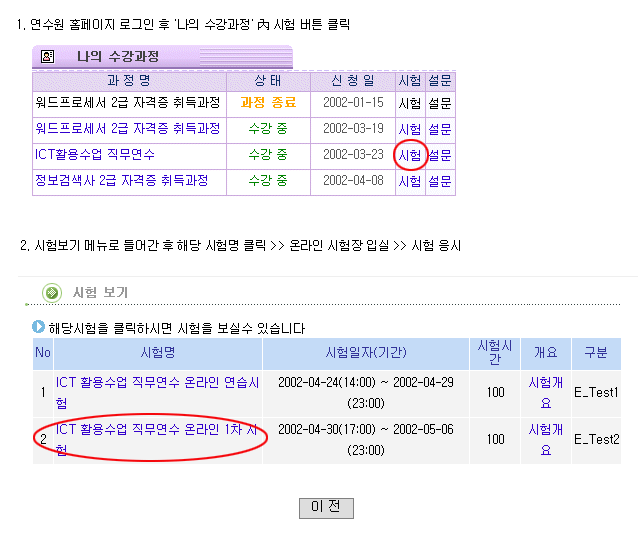This screenshot has width=640, height=540.
Task: Click the 구분 column header
Action: 596,353
